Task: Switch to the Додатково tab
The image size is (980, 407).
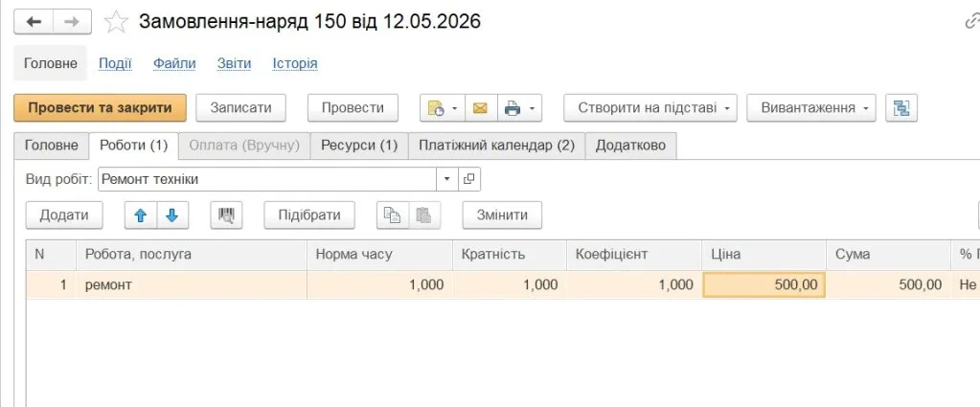Action: click(630, 146)
